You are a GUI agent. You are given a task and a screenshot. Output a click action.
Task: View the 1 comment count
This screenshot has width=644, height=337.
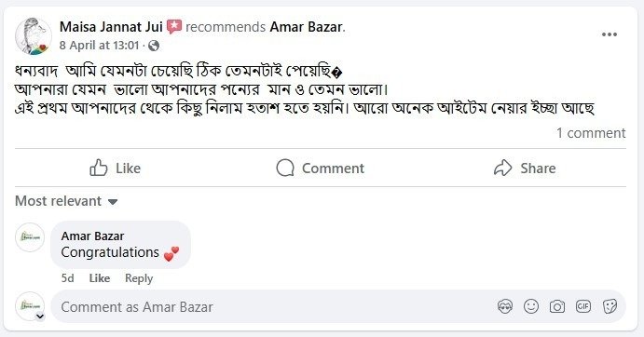(x=591, y=133)
